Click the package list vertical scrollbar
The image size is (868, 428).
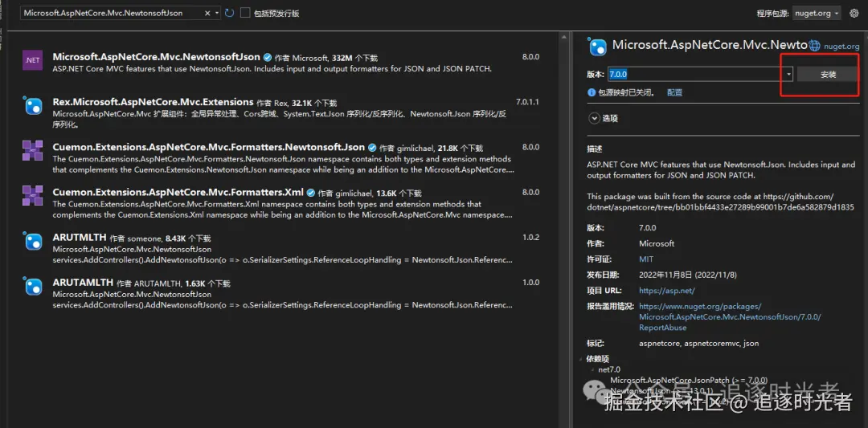[565, 228]
